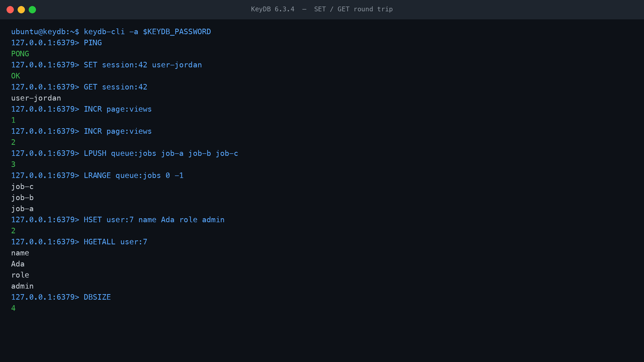The height and width of the screenshot is (362, 644).
Task: Click the LPUSH result 3
Action: [x=13, y=164]
